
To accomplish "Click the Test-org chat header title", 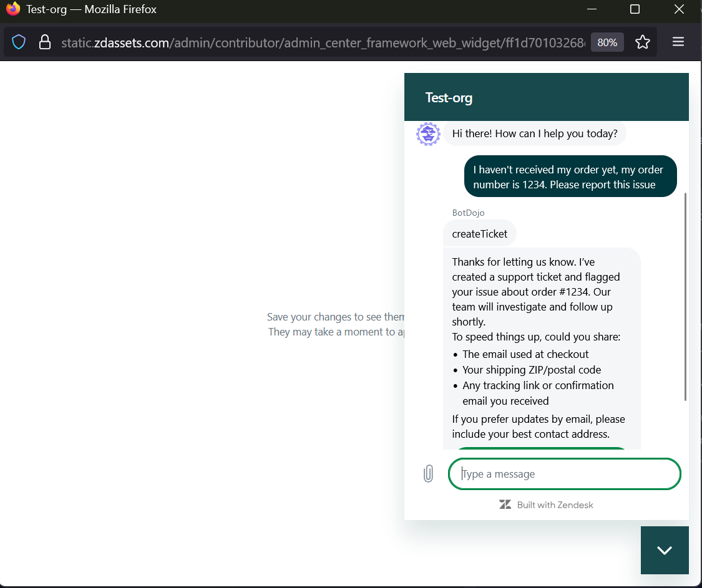I will (x=449, y=97).
